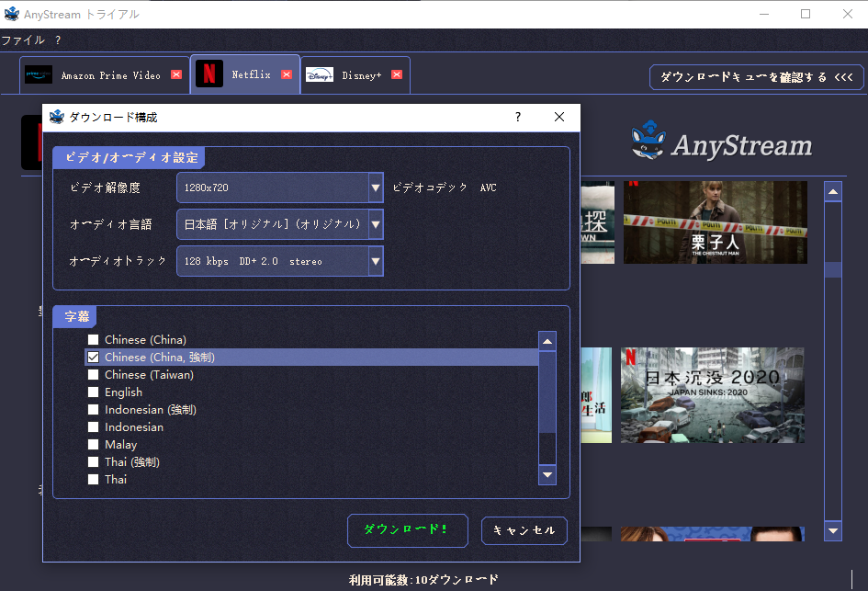Click the AnyStream fox icon in title bar
Viewport: 868px width, 591px height.
click(11, 14)
